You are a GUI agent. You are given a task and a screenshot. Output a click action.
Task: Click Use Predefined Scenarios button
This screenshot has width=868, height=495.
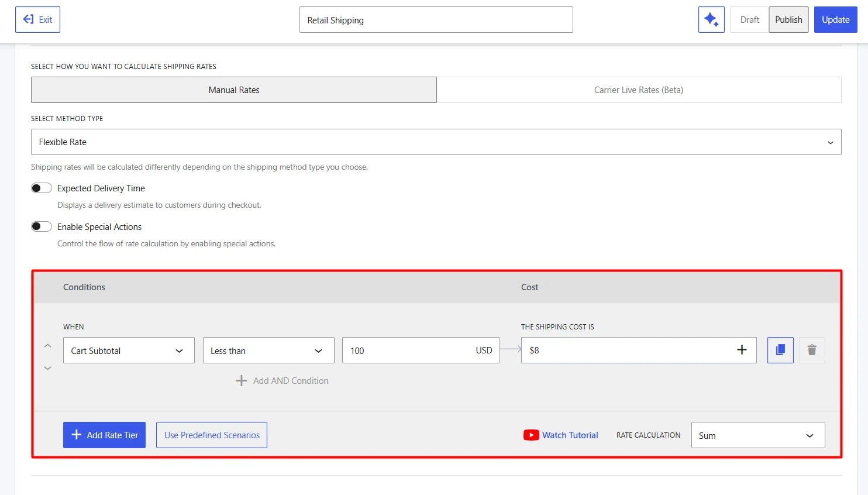pos(212,435)
